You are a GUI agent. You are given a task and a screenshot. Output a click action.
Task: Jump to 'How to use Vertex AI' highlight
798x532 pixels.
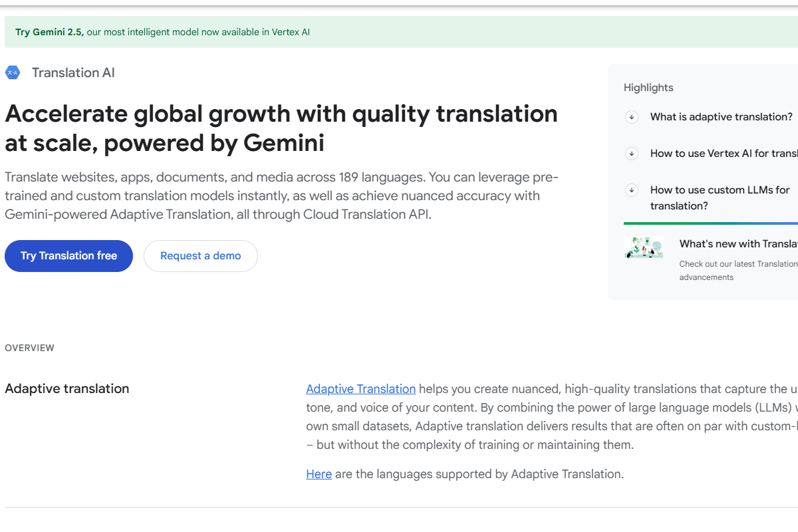(x=724, y=154)
